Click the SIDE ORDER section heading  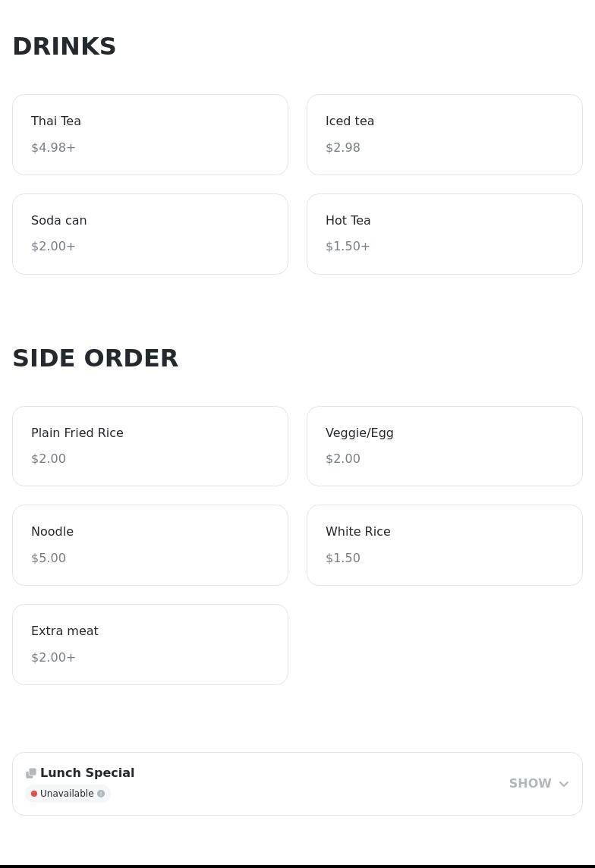96,358
